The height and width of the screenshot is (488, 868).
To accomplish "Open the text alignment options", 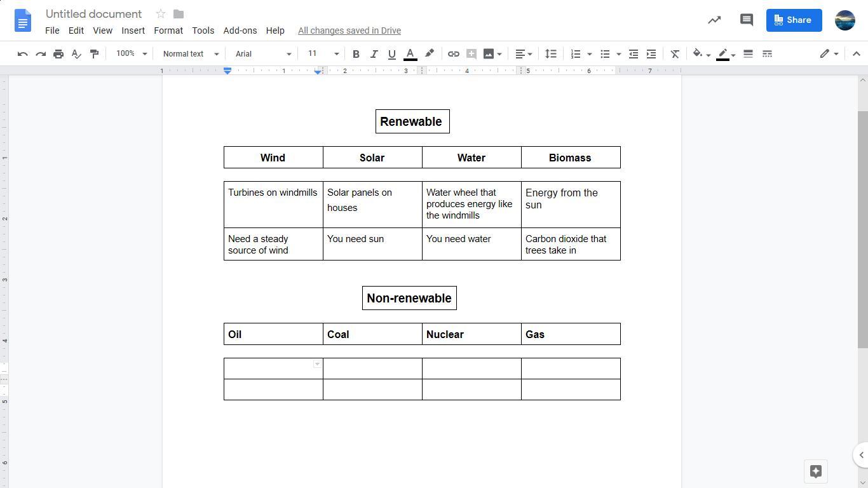I will [524, 54].
